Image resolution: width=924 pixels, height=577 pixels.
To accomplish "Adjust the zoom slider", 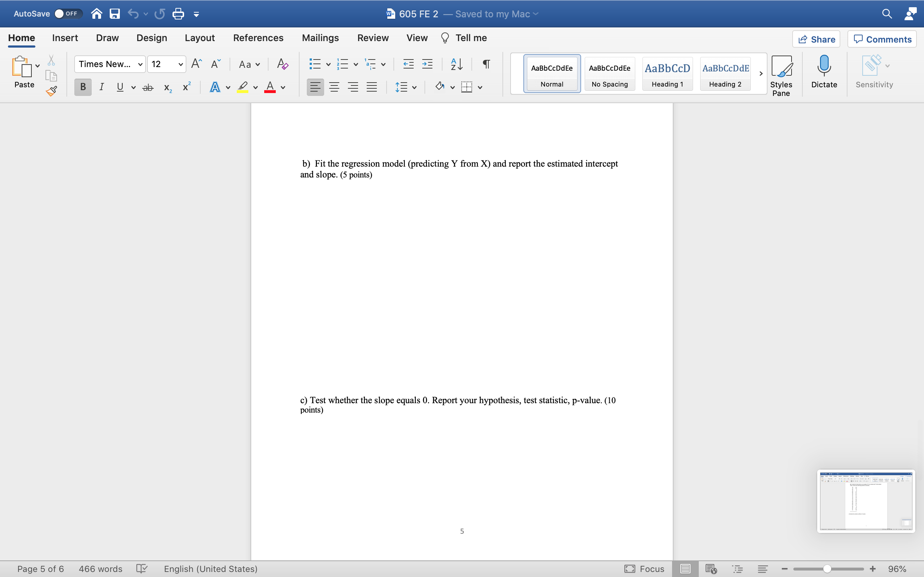I will click(827, 568).
